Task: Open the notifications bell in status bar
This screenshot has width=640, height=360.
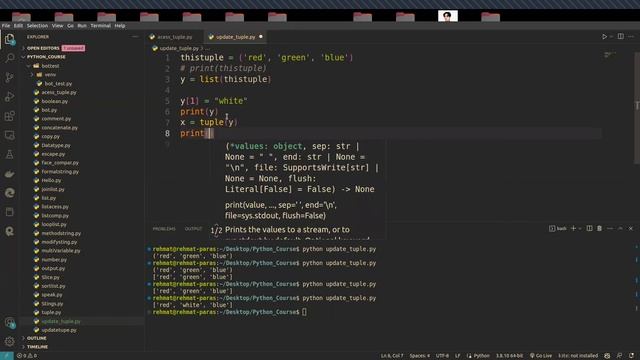Action: tap(631, 356)
